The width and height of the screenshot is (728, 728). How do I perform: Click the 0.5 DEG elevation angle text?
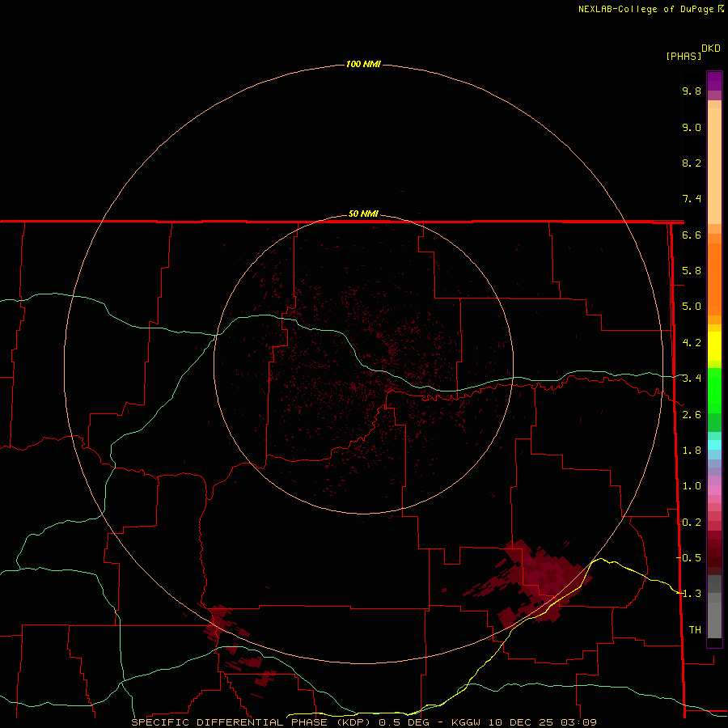(x=404, y=722)
